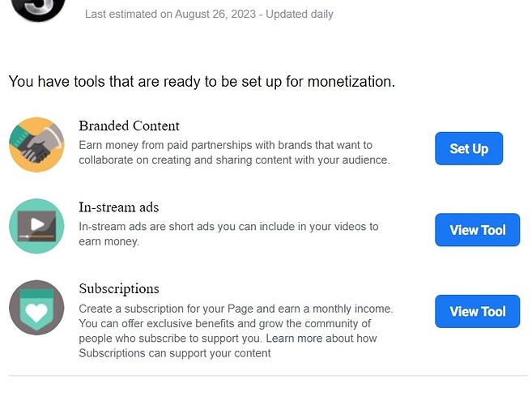Open View Tool for In-stream ads
Image resolution: width=532 pixels, height=405 pixels.
477,230
